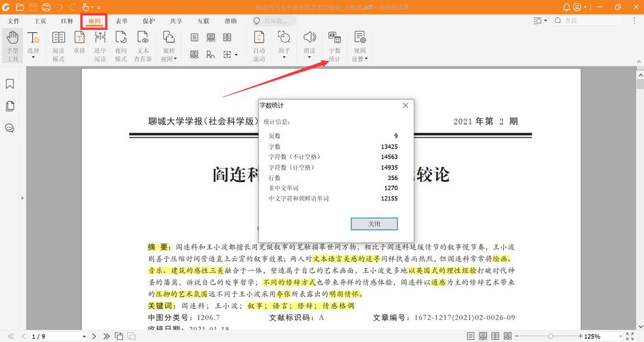Open the ribbon search options icon

(x=539, y=21)
